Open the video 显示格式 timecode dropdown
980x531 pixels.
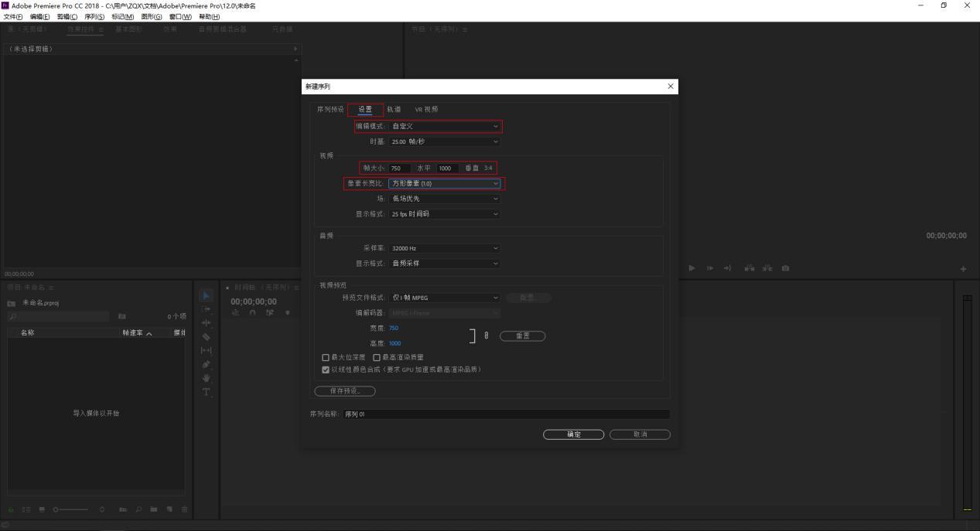click(x=445, y=214)
